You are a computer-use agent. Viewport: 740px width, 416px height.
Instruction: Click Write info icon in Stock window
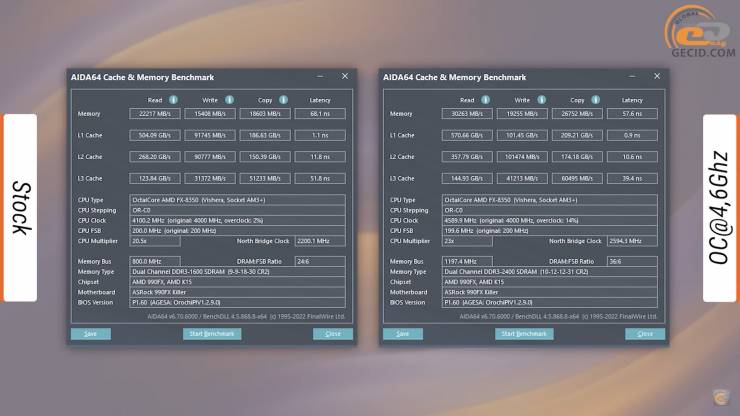pyautogui.click(x=229, y=100)
